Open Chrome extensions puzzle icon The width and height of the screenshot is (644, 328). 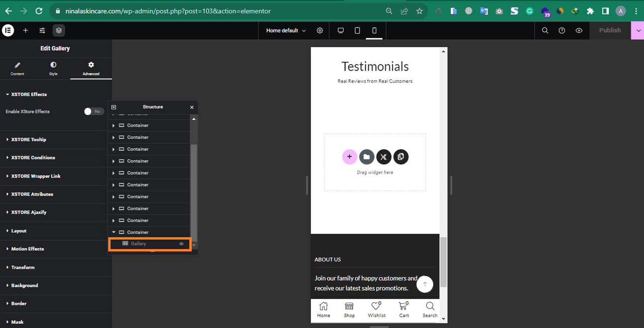[x=590, y=11]
